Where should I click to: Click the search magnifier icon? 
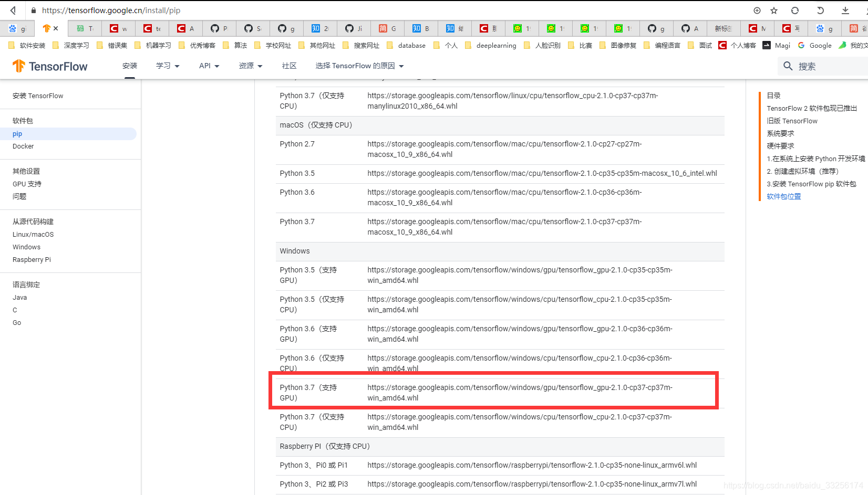[788, 66]
